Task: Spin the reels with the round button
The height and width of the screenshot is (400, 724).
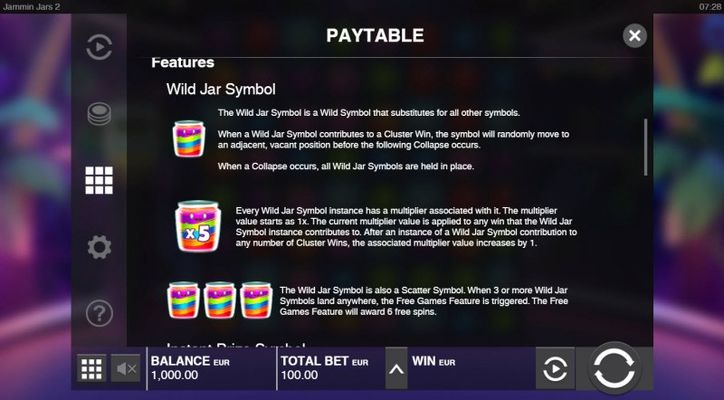Action: (614, 368)
